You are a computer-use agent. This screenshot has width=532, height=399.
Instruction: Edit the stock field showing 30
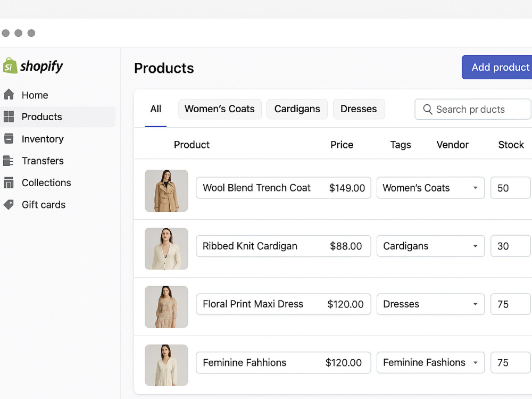tap(511, 246)
